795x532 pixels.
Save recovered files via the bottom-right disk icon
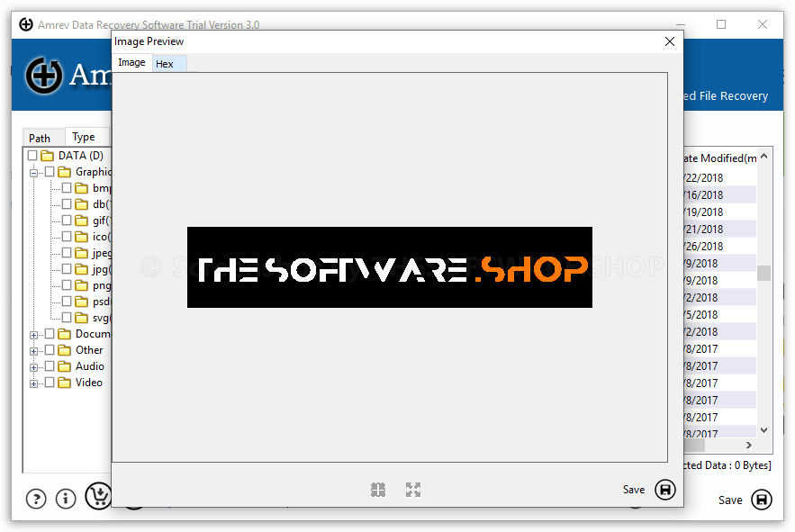(762, 500)
